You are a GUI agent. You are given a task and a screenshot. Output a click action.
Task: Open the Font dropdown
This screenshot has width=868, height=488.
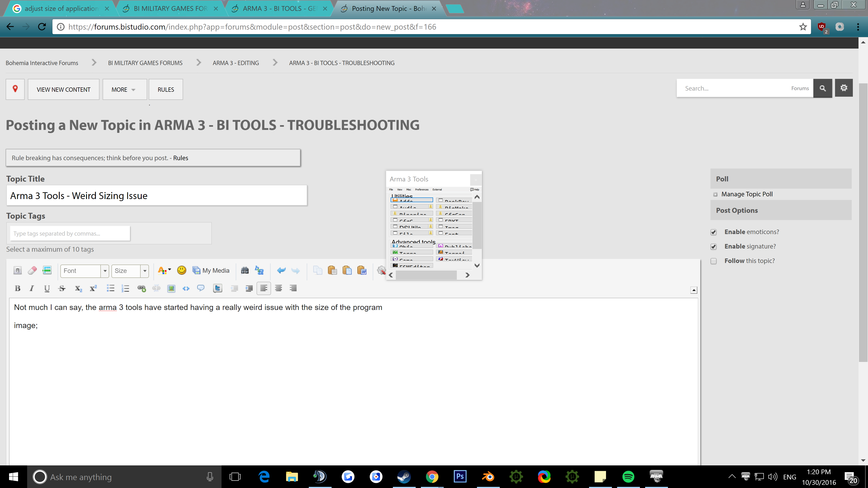[85, 271]
